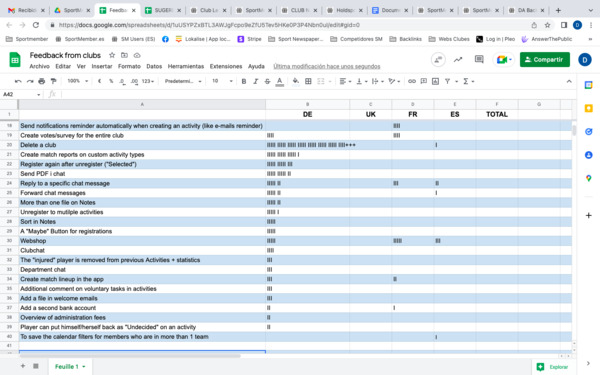Image resolution: width=600 pixels, height=375 pixels.
Task: Open vertical align dropdown
Action: click(x=362, y=81)
